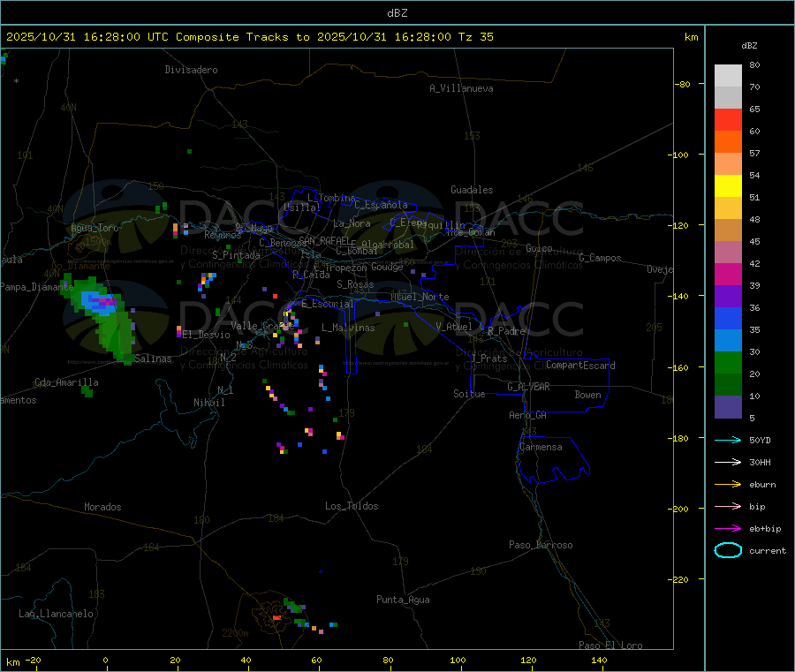This screenshot has height=672, width=795.
Task: Select the 'SAN_RAFAEL' city label
Action: (325, 240)
